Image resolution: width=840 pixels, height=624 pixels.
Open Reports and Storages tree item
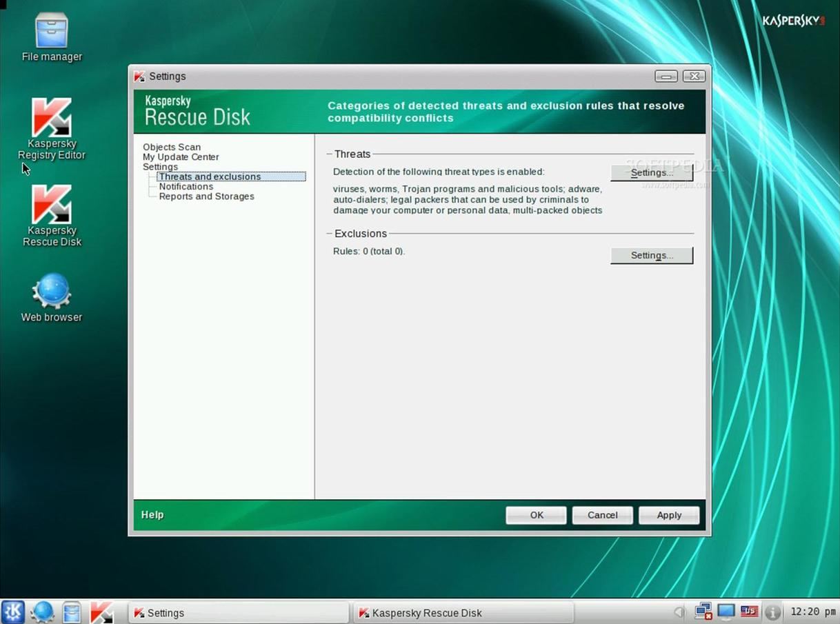pyautogui.click(x=206, y=197)
